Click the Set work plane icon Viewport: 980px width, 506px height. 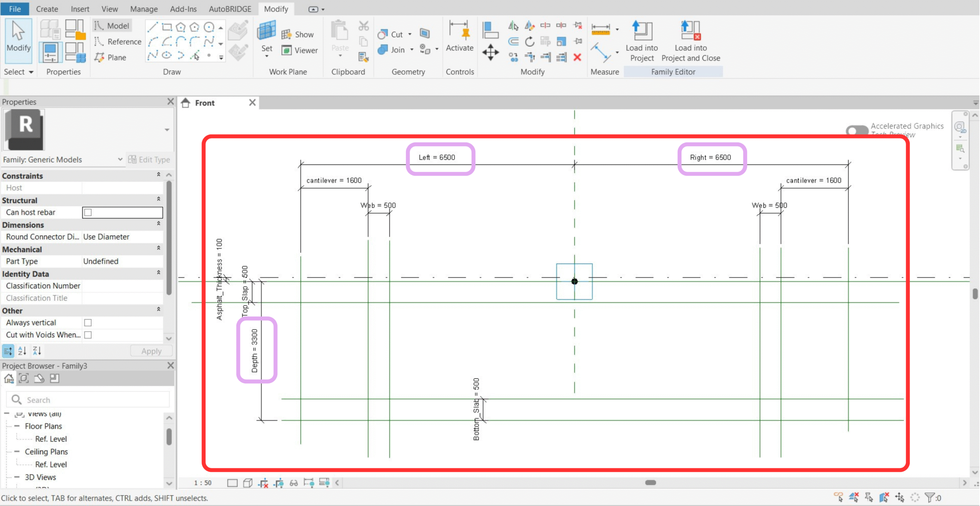pyautogui.click(x=266, y=31)
